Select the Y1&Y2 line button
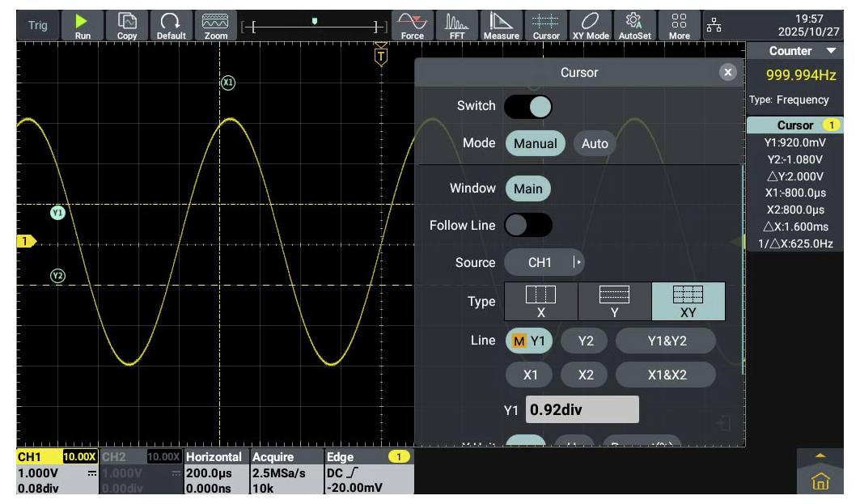 tap(666, 341)
